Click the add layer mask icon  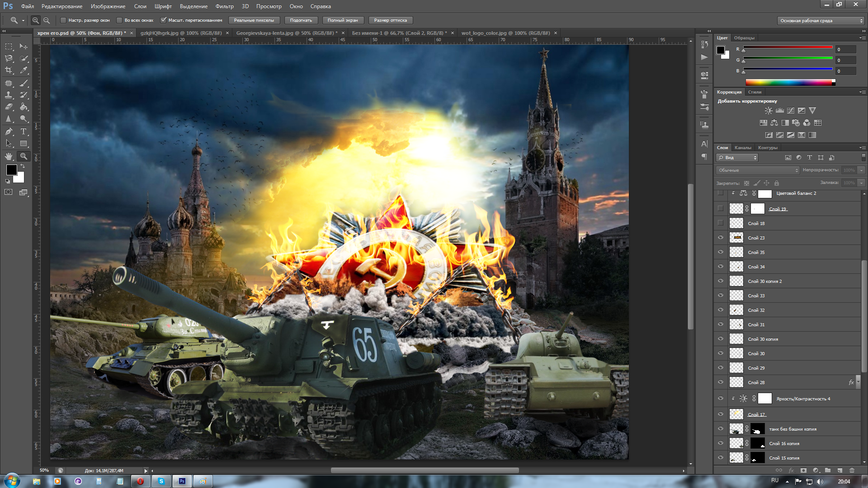803,470
